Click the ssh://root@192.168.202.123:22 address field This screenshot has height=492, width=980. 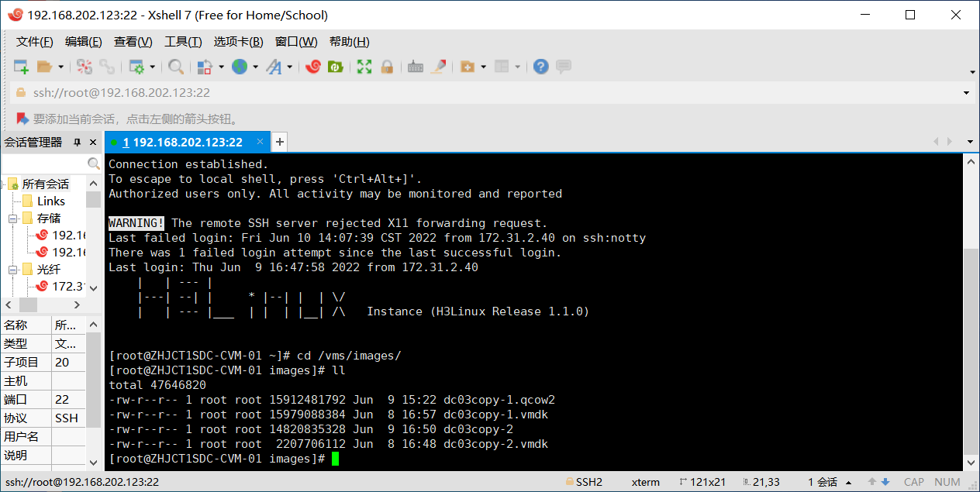121,93
